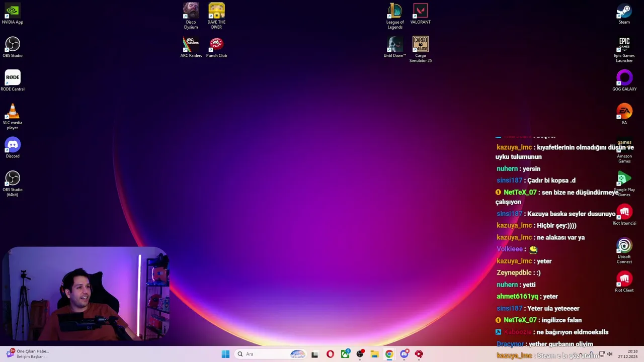Select the VLC media player icon
This screenshot has width=644, height=362.
click(13, 117)
